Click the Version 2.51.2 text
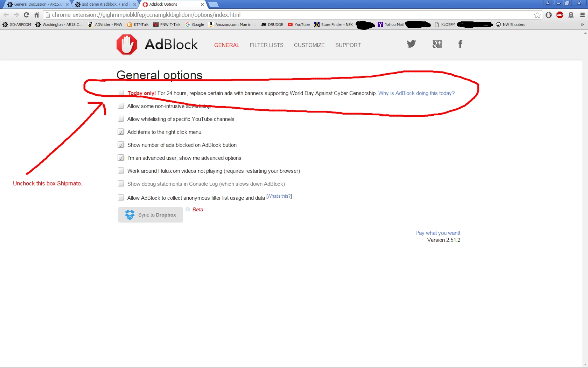The width and height of the screenshot is (588, 368). click(444, 240)
